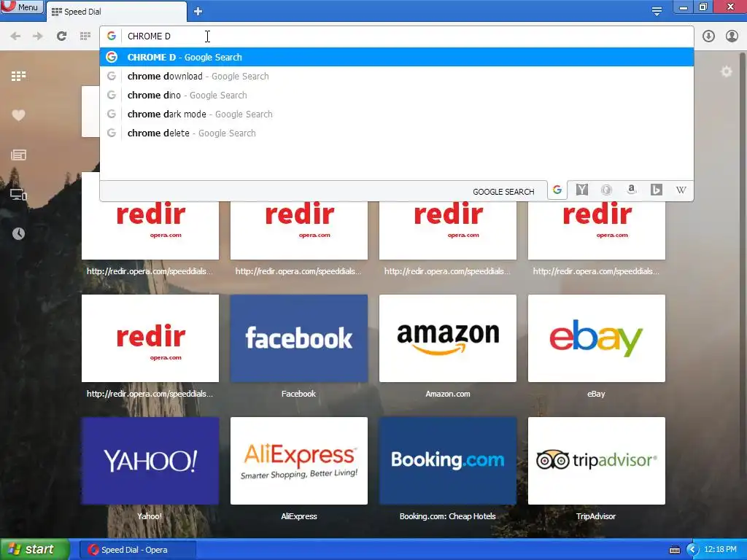
Task: Open the Amazon speed dial tile
Action: [x=447, y=338]
